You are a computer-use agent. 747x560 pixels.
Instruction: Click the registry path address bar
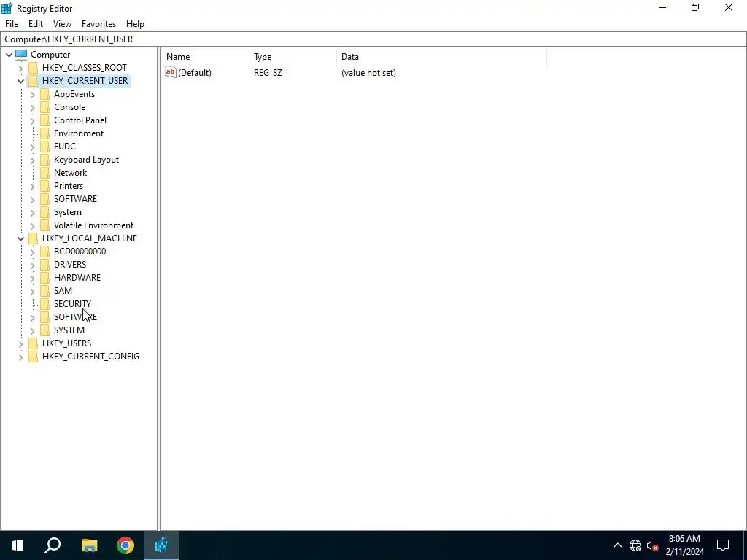point(373,39)
